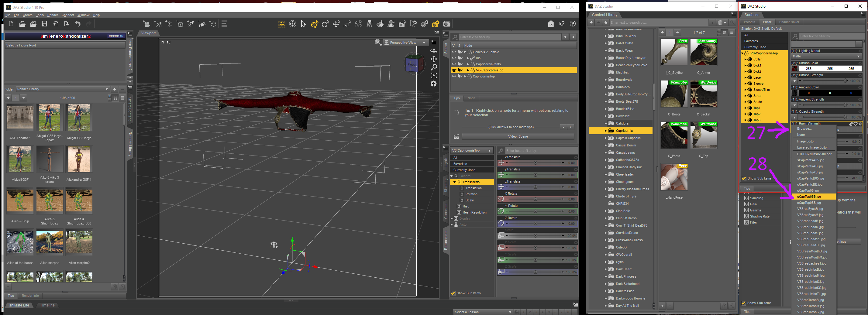
Task: Click the C_Jacket wardrobe thumbnail
Action: 703,94
